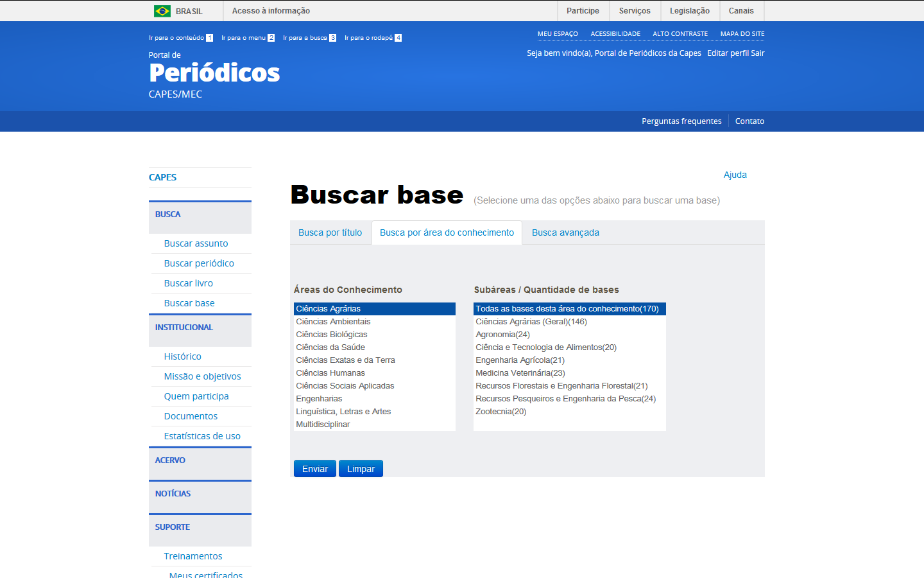924x578 pixels.
Task: Open Missão e objetivos link
Action: (202, 376)
